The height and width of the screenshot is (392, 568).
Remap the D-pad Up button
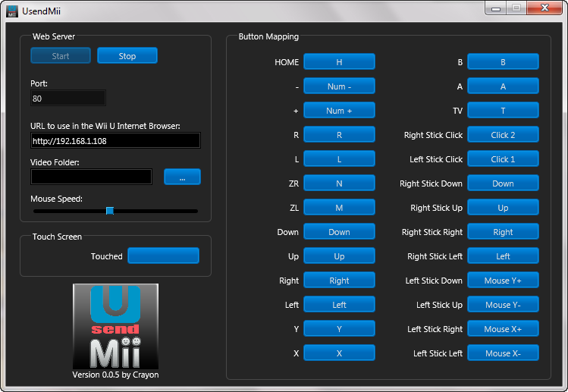pyautogui.click(x=339, y=256)
